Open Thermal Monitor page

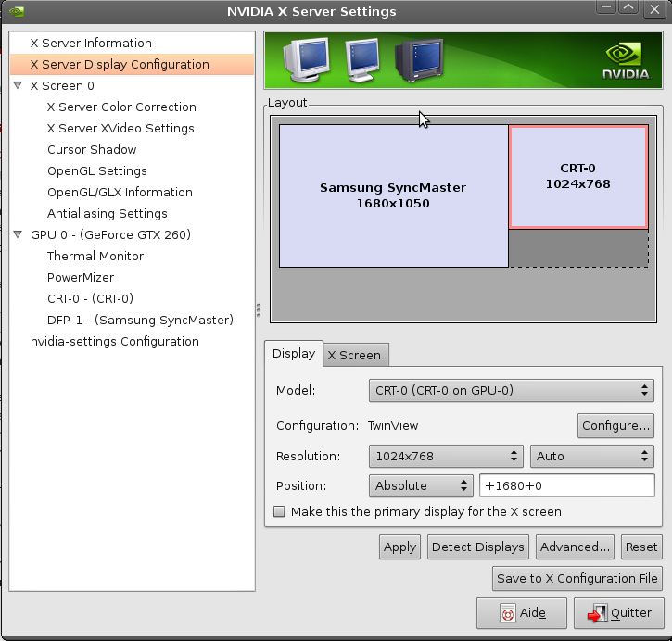pyautogui.click(x=95, y=256)
